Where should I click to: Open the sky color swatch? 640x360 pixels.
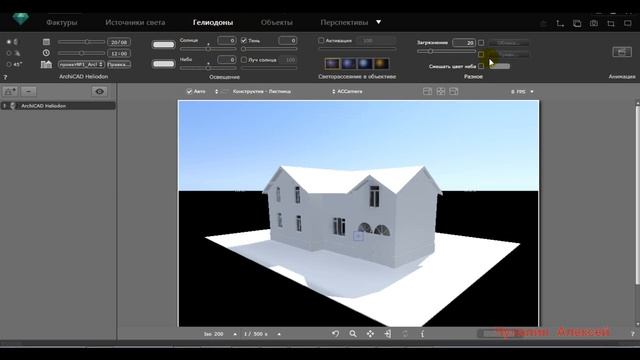(163, 64)
